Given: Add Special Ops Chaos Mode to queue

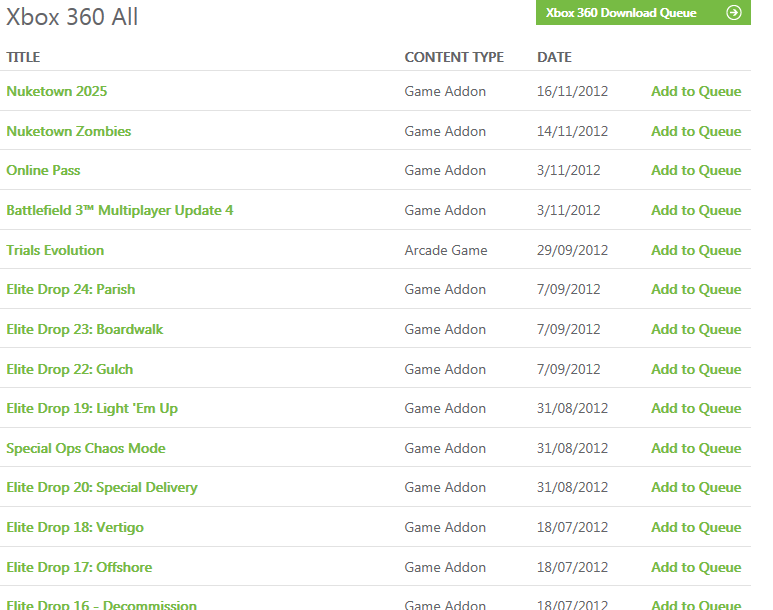Looking at the screenshot, I should coord(696,448).
